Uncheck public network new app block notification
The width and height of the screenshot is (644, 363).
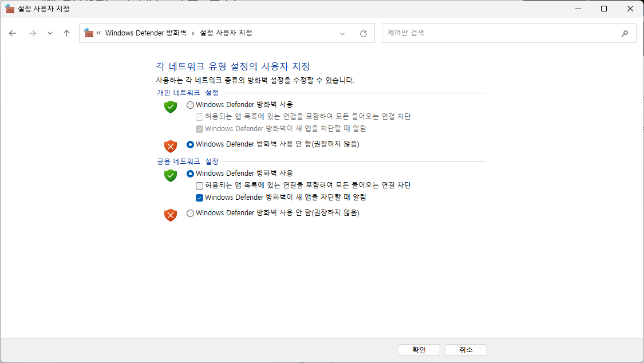tap(199, 198)
